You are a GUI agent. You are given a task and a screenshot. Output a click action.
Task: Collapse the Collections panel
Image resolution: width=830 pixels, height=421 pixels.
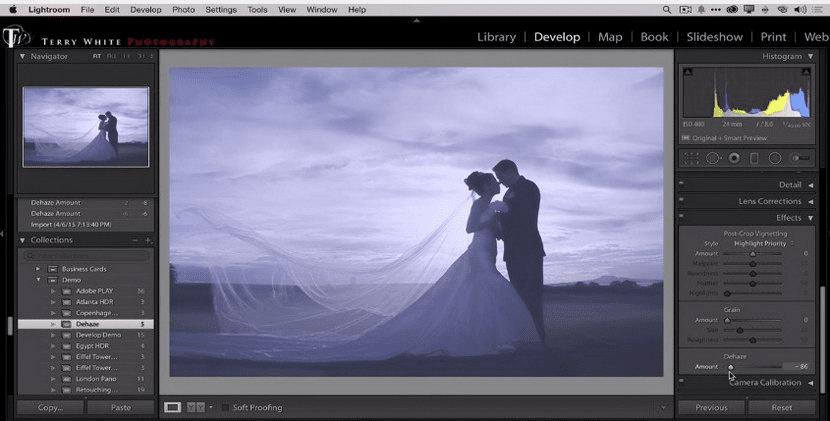click(22, 240)
